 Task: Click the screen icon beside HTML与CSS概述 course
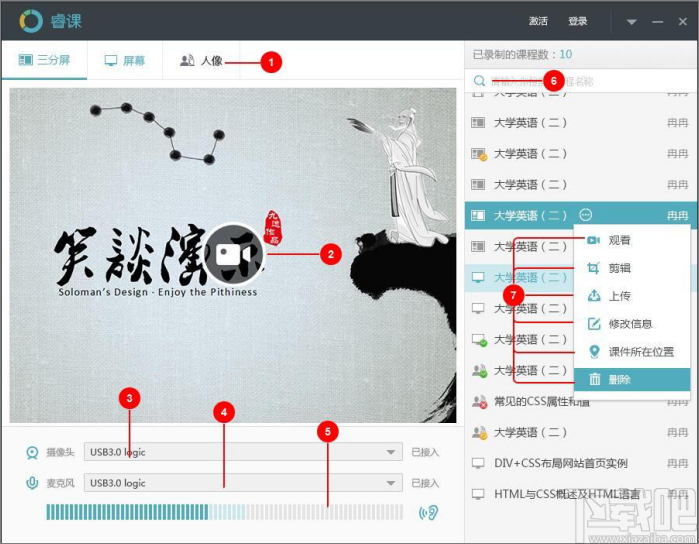(478, 494)
